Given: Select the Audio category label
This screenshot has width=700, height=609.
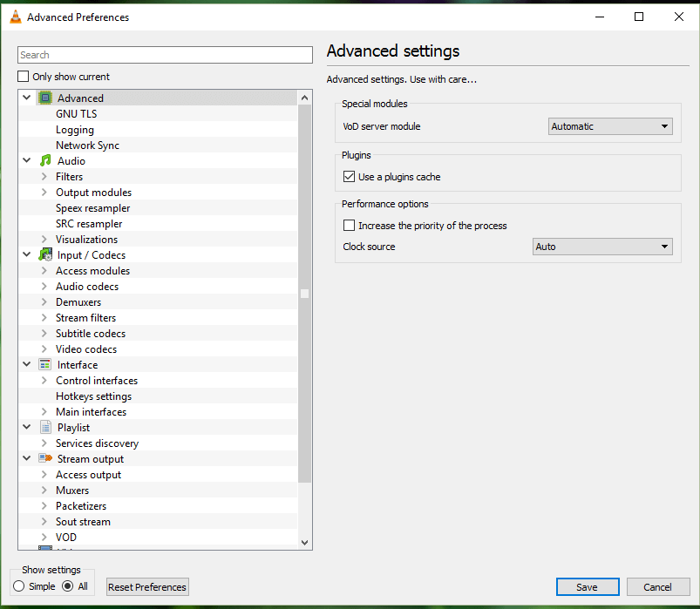Looking at the screenshot, I should tap(71, 161).
